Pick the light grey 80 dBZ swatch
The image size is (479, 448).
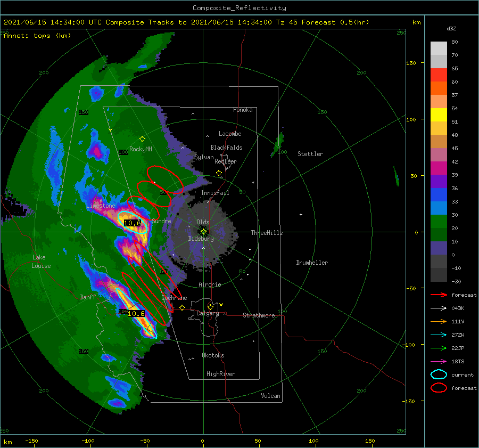[439, 48]
